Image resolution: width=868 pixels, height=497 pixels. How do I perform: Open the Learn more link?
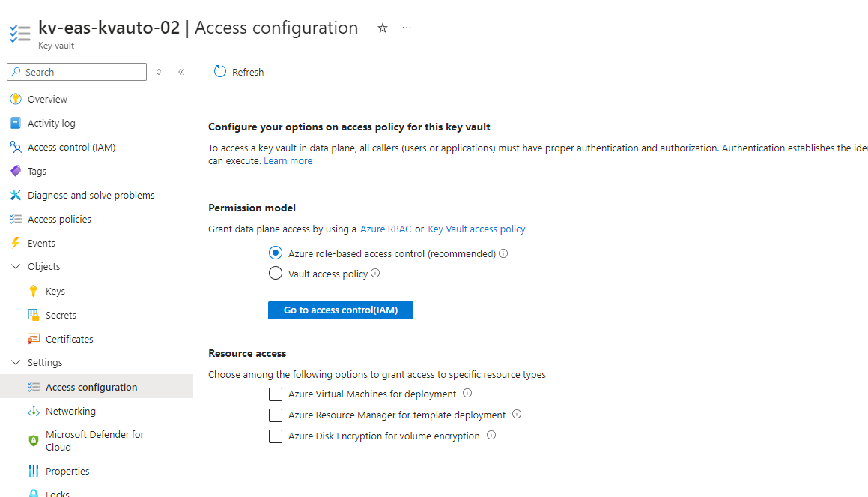click(288, 160)
